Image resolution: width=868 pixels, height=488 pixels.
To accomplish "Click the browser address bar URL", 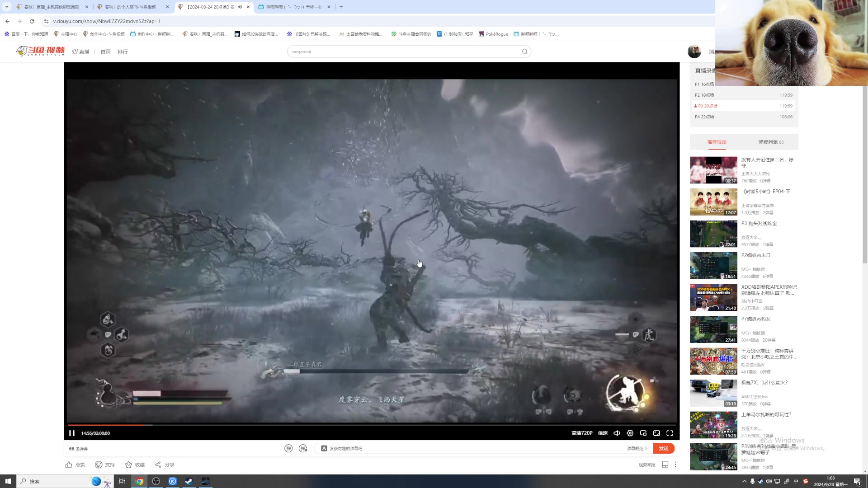I will point(107,21).
